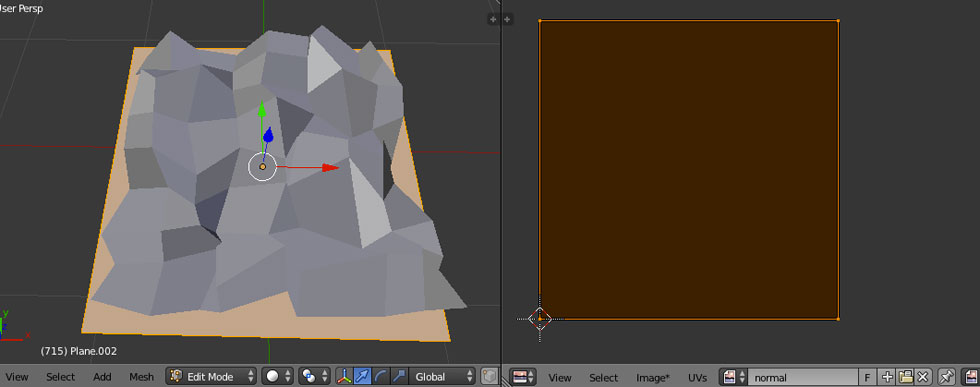Image resolution: width=980 pixels, height=387 pixels.
Task: Open the Image* menu
Action: tap(653, 378)
